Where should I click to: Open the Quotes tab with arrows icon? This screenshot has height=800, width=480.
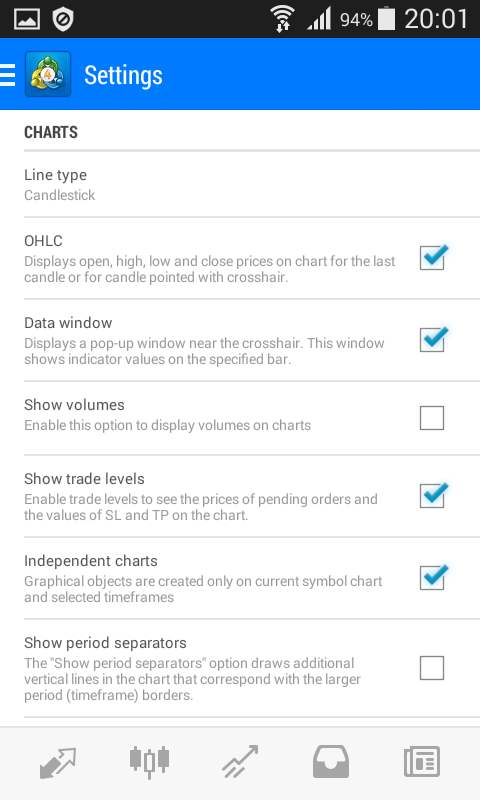pyautogui.click(x=58, y=763)
